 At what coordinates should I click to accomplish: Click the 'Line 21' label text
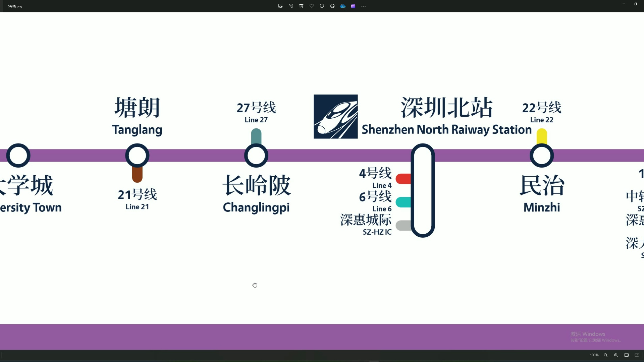(137, 207)
